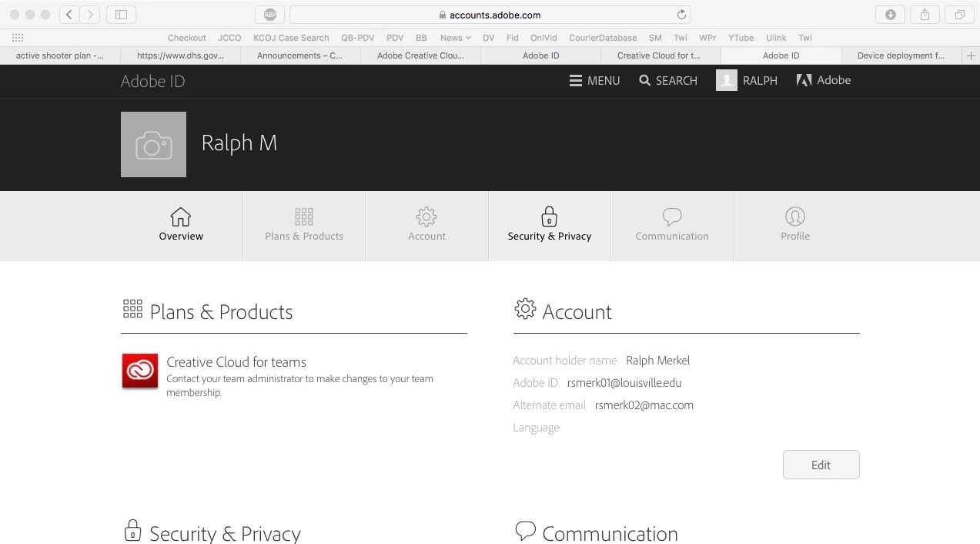The width and height of the screenshot is (980, 544).
Task: Click the account holder name Ralph Merkel
Action: 658,361
